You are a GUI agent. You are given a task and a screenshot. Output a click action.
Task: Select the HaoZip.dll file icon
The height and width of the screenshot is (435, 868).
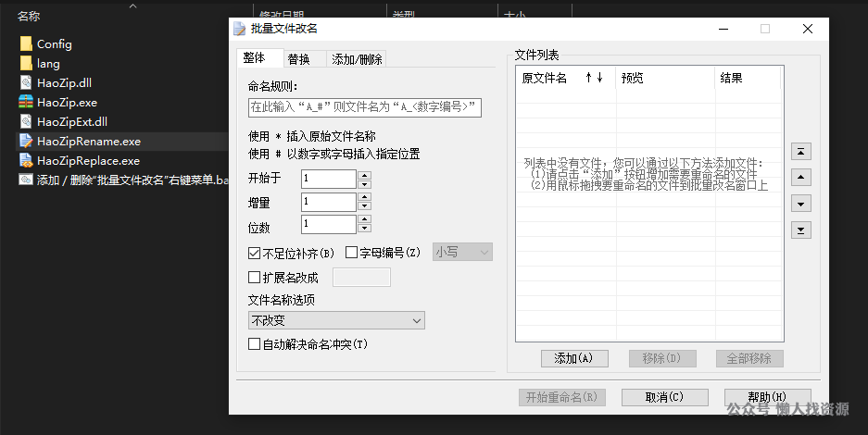26,83
